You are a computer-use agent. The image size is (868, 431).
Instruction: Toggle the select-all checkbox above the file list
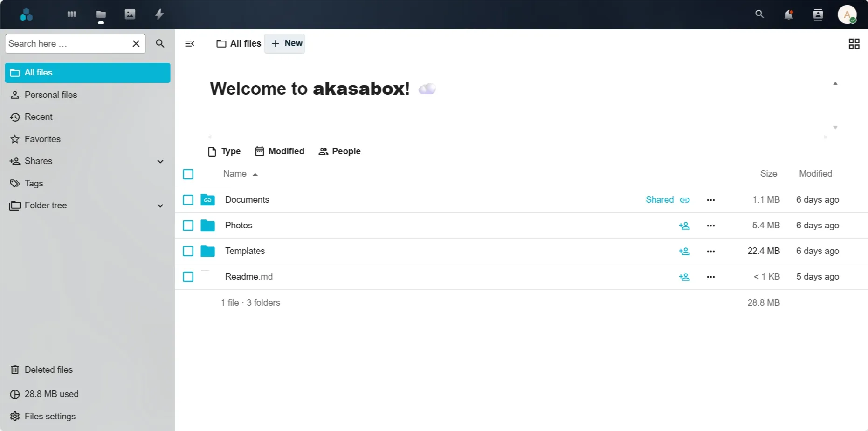coord(188,174)
